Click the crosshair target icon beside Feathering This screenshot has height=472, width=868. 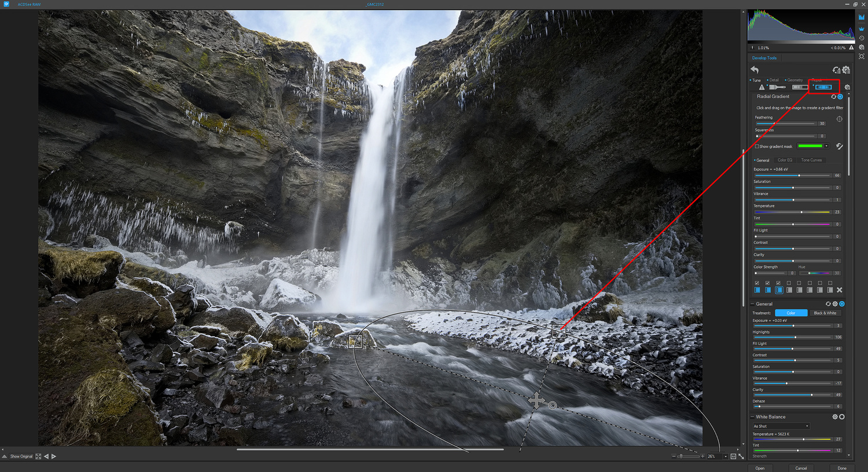pyautogui.click(x=839, y=119)
